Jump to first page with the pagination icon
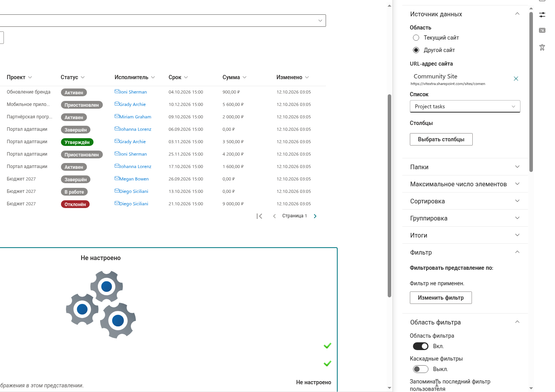Screen dimensions: 555x392 pyautogui.click(x=259, y=216)
